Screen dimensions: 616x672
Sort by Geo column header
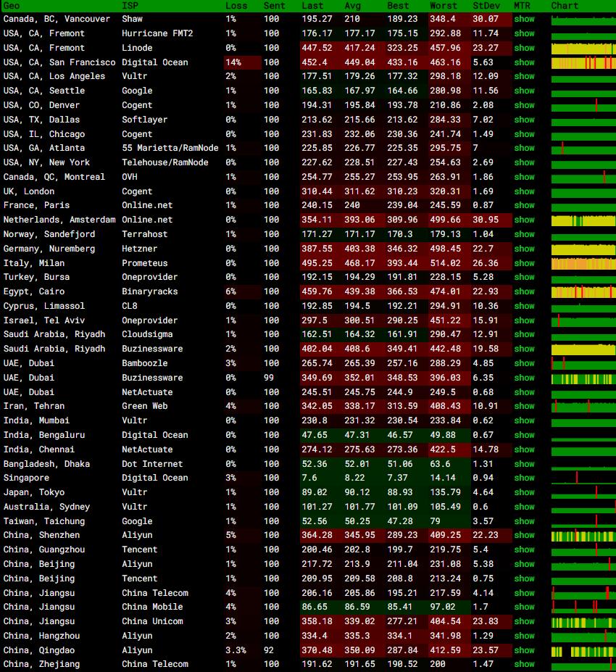(x=12, y=6)
